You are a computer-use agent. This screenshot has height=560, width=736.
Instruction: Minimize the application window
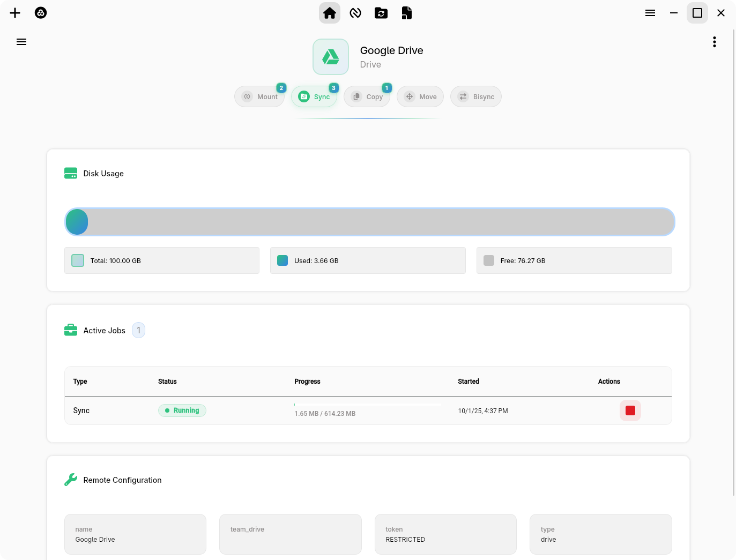[x=674, y=13]
